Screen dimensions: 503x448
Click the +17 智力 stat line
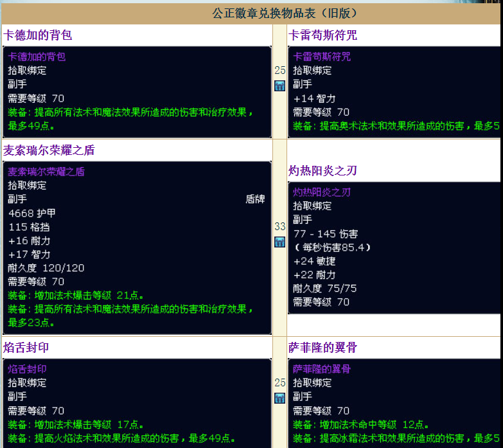pyautogui.click(x=29, y=255)
